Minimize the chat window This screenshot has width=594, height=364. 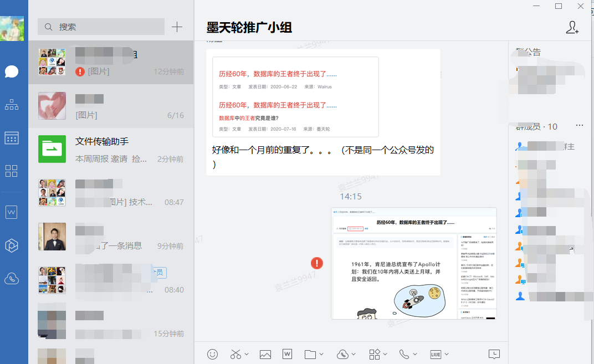(536, 6)
